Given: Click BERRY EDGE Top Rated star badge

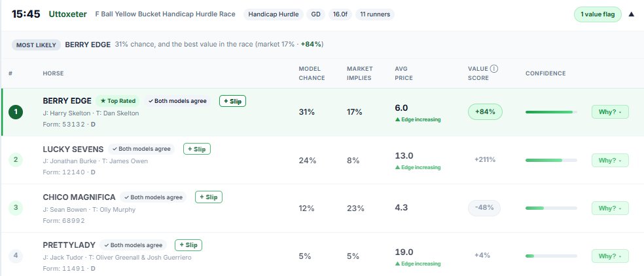Looking at the screenshot, I should [118, 101].
